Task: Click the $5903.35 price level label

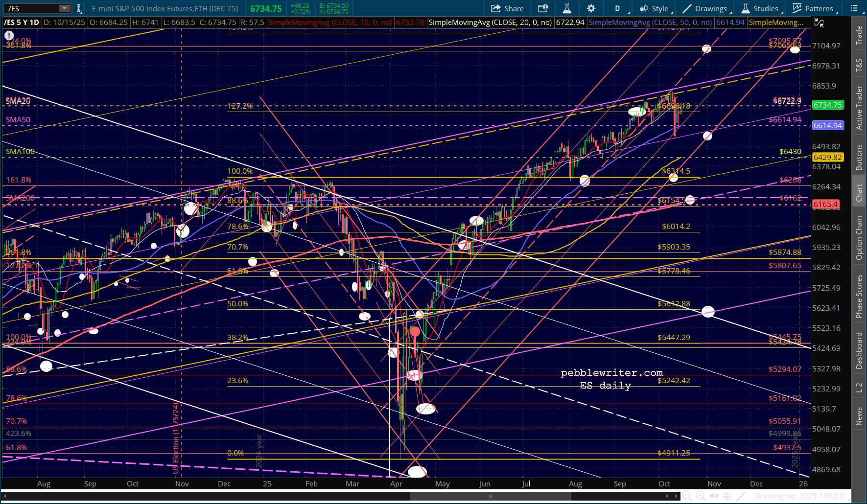Action: tap(674, 247)
